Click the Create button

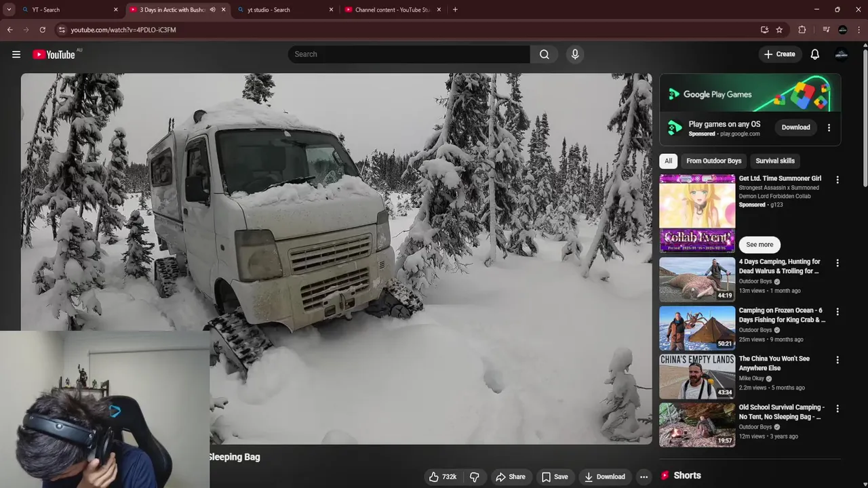point(780,54)
